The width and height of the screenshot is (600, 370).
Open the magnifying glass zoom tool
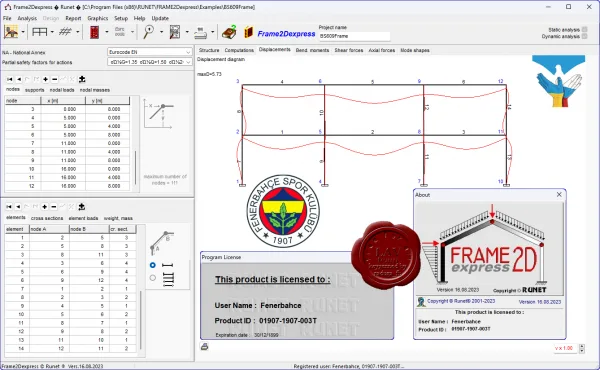148,32
